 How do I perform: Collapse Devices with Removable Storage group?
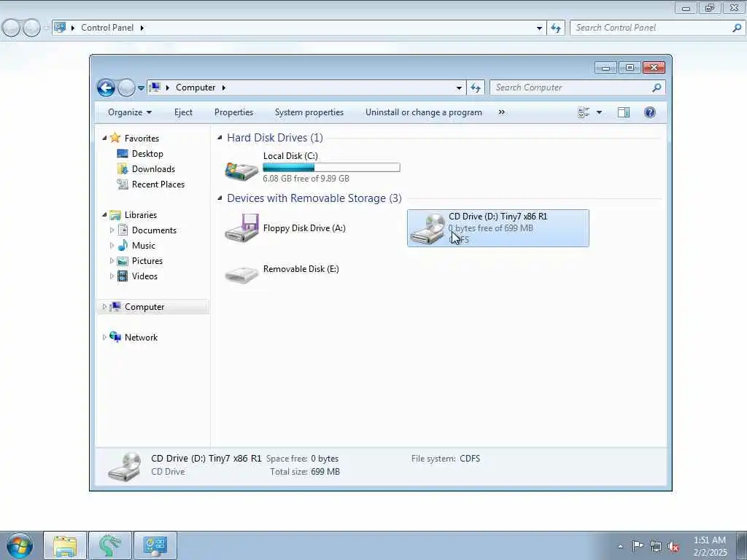click(x=220, y=198)
